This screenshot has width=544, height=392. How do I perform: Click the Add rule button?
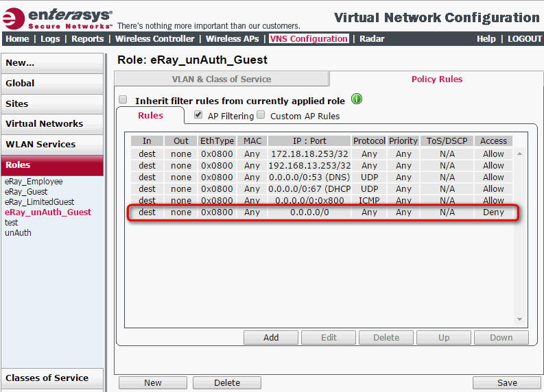click(x=270, y=338)
